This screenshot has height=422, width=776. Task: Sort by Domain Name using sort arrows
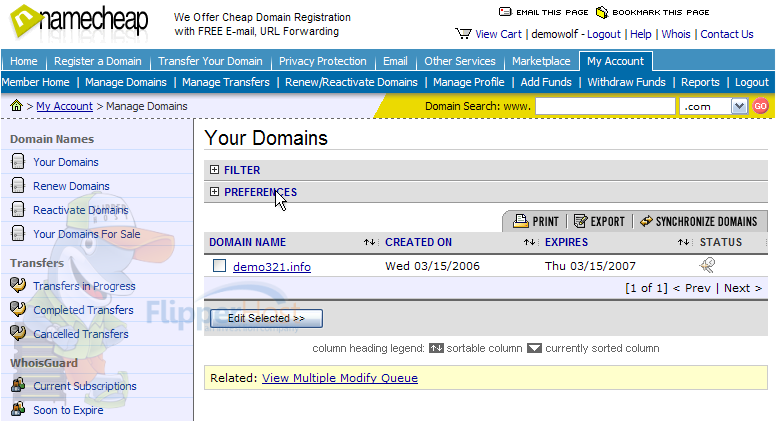point(369,242)
